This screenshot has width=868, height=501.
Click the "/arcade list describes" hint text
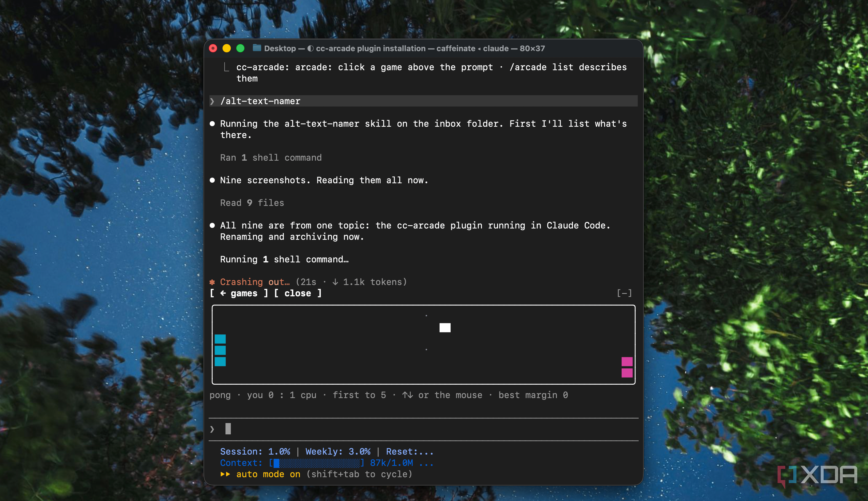568,67
